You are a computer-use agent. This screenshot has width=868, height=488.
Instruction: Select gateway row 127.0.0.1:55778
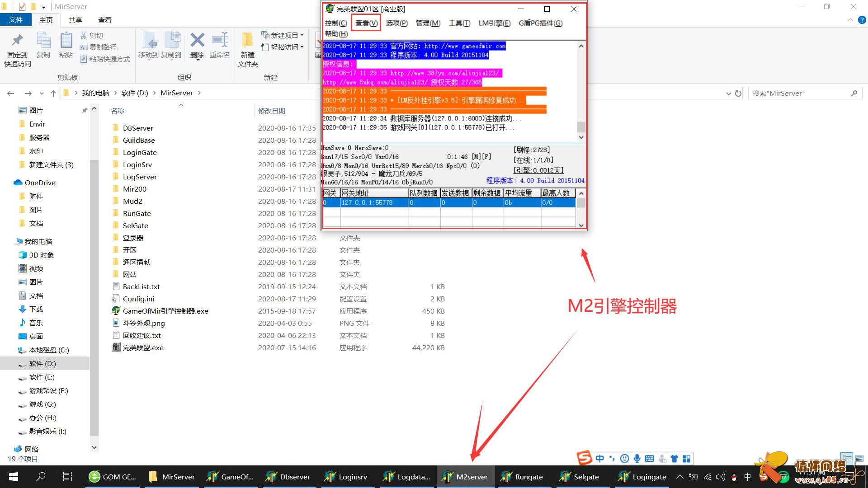click(449, 203)
